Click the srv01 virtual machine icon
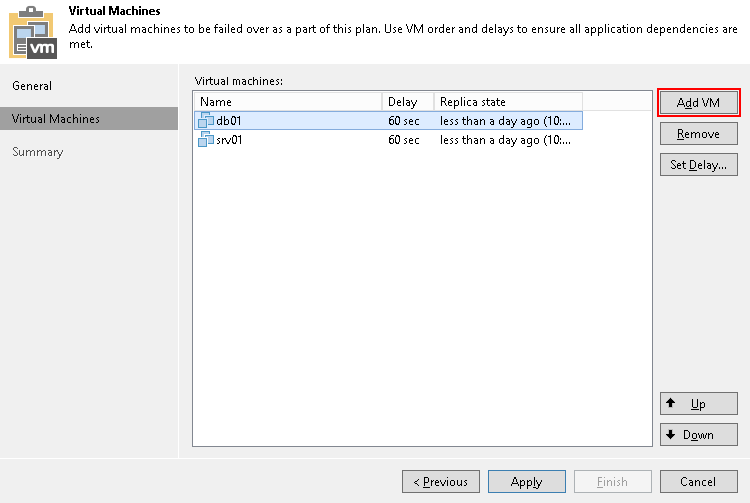The image size is (750, 503). coord(206,140)
